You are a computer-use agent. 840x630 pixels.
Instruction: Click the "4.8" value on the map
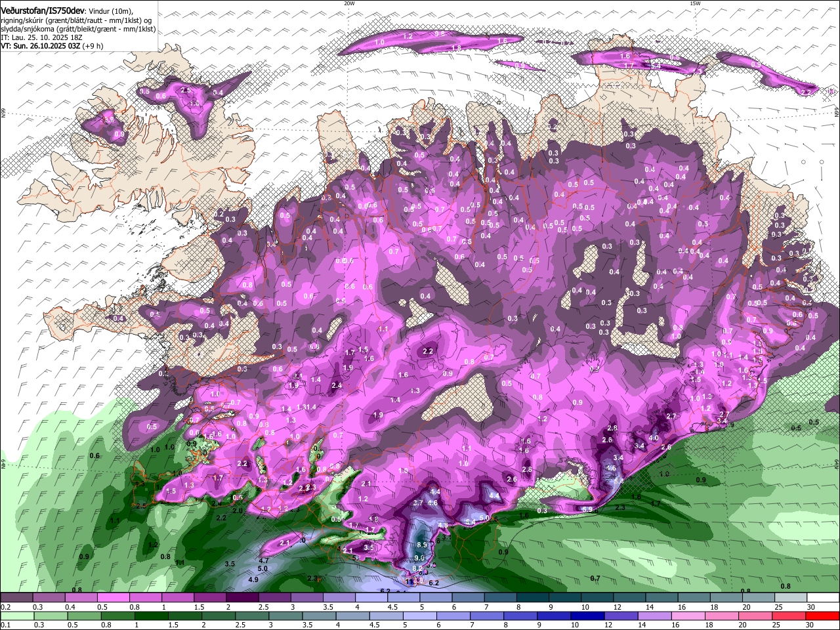pos(443,525)
